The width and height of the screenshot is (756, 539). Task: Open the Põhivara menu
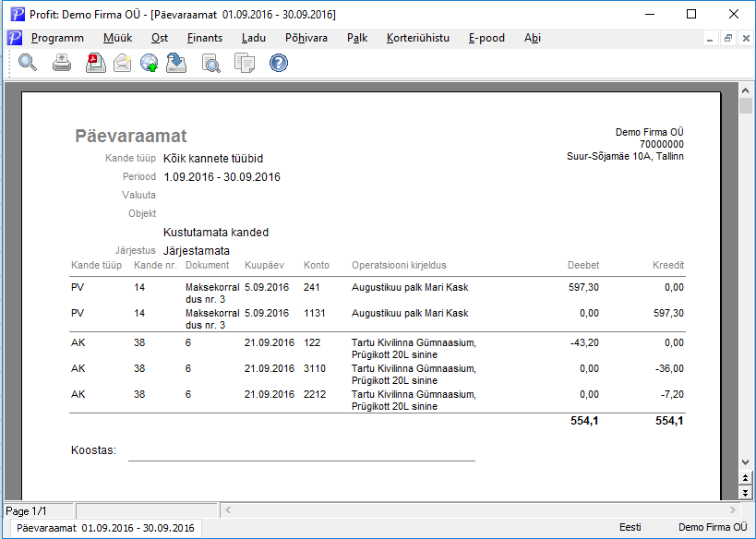(x=306, y=38)
